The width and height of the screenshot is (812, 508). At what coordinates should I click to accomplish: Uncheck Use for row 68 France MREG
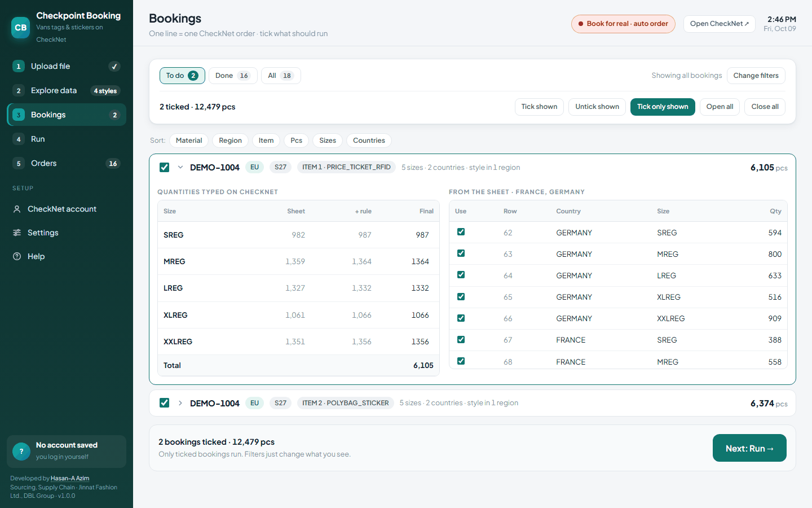click(x=461, y=361)
